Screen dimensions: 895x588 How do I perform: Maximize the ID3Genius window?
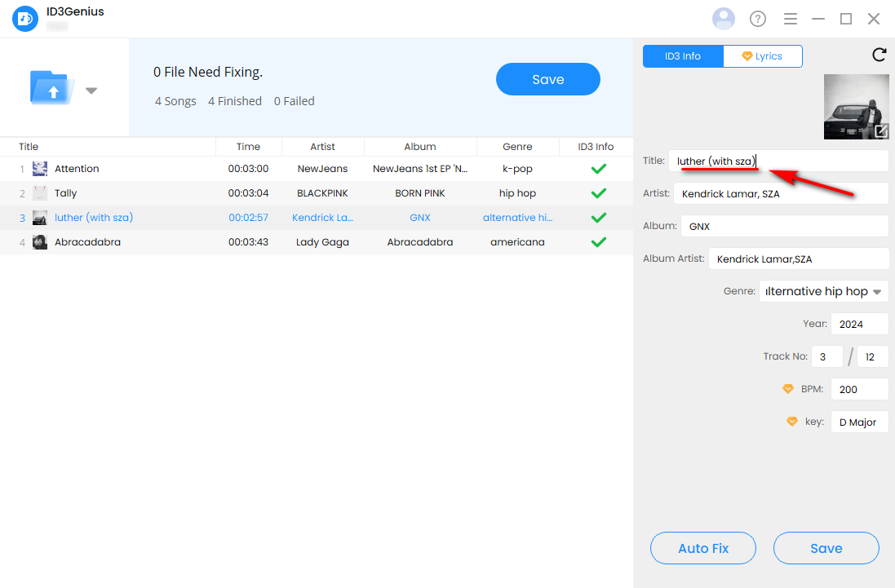pos(846,19)
